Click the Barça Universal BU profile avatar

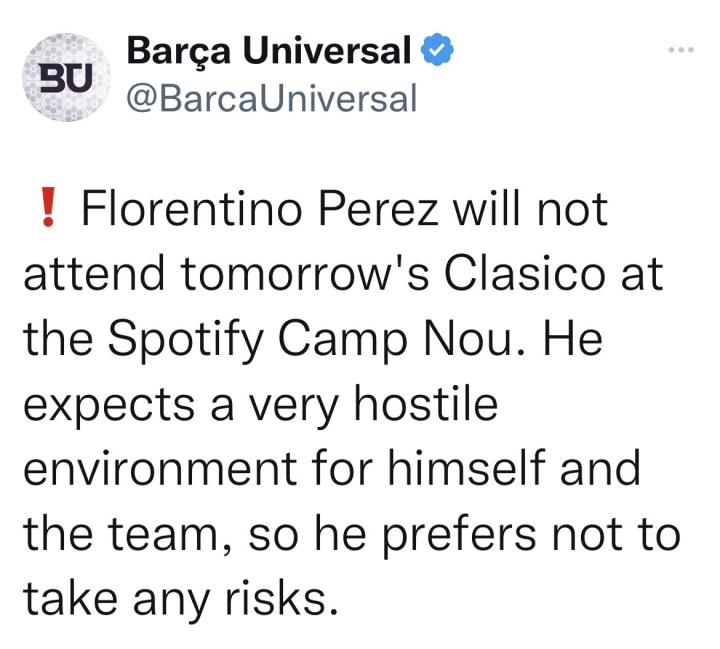[x=65, y=74]
